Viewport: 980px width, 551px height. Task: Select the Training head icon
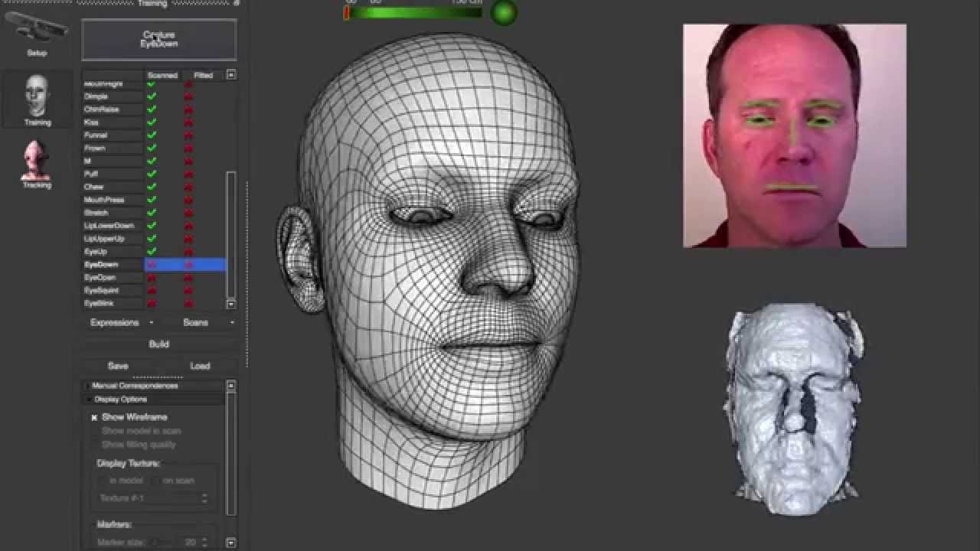click(37, 96)
